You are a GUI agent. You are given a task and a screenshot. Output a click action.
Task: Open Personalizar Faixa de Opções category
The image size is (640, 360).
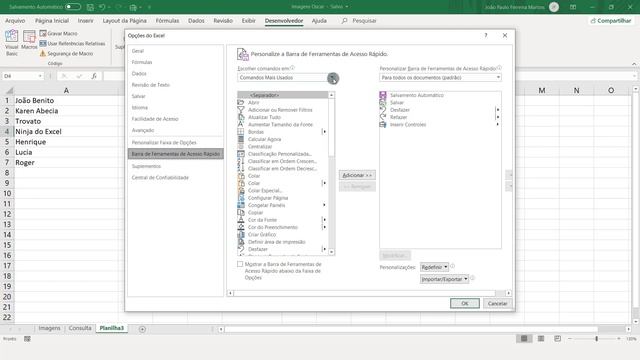[176, 142]
